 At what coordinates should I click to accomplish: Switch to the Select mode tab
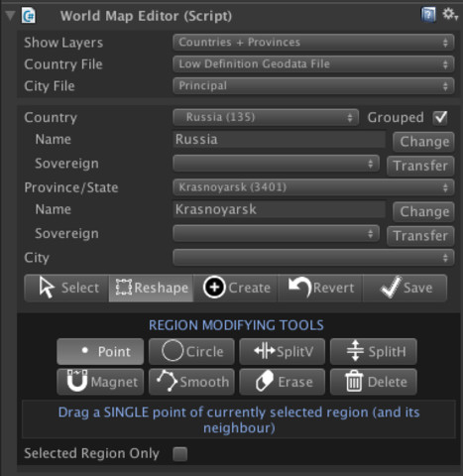coord(66,288)
